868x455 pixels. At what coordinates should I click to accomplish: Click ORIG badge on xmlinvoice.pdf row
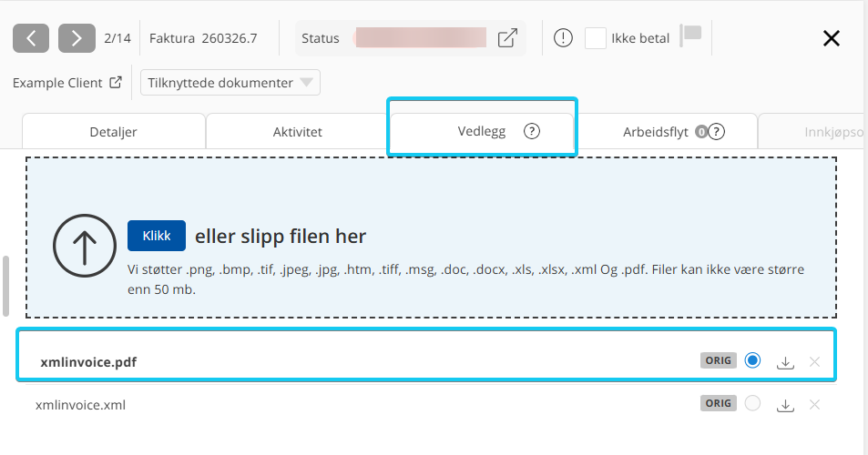click(718, 360)
